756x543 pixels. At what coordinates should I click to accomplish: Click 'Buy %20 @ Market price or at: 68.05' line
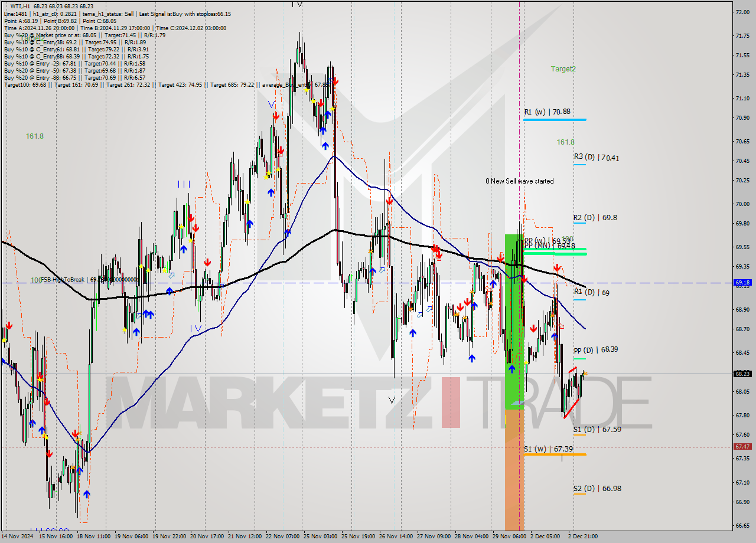[x=84, y=35]
